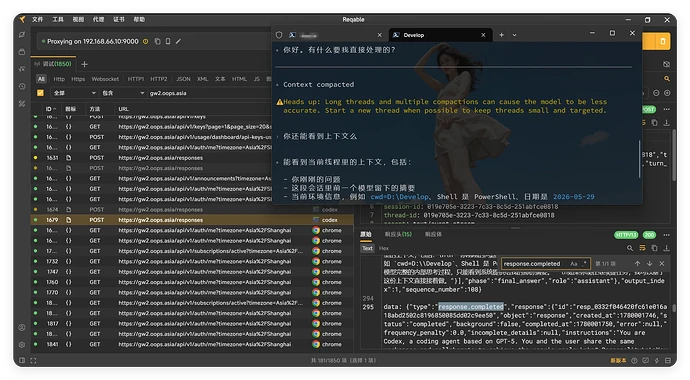690x380 pixels.
Task: Select the All protocol filter
Action: (x=41, y=79)
